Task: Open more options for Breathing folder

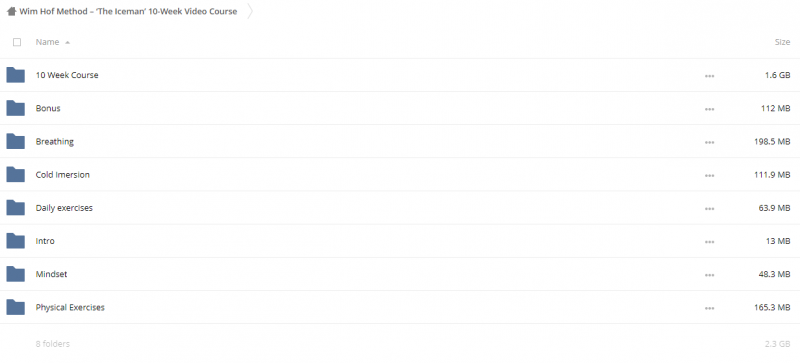Action: [x=709, y=142]
